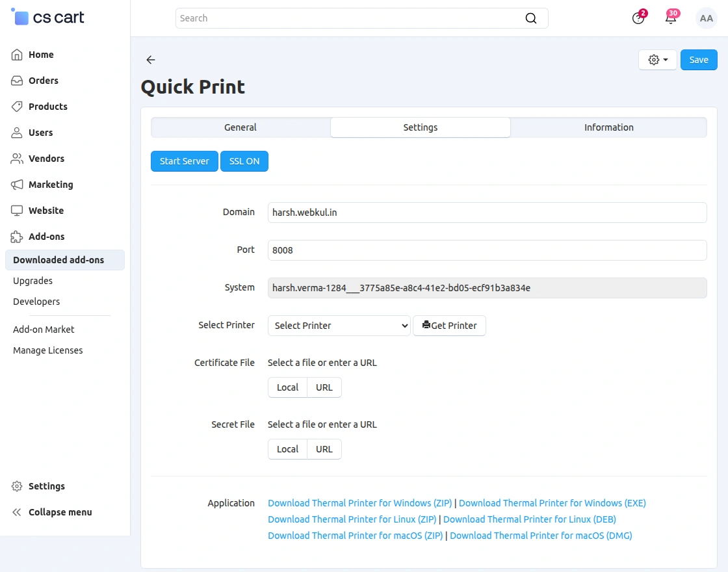Open the gear dropdown beside Save
The width and height of the screenshot is (728, 572).
click(657, 60)
